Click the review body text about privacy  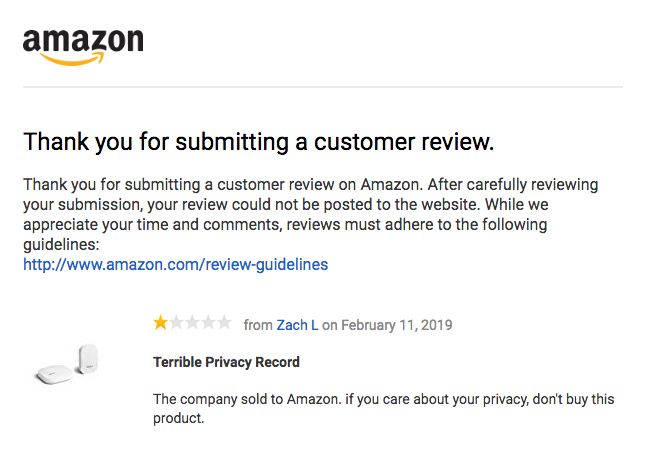coord(383,408)
